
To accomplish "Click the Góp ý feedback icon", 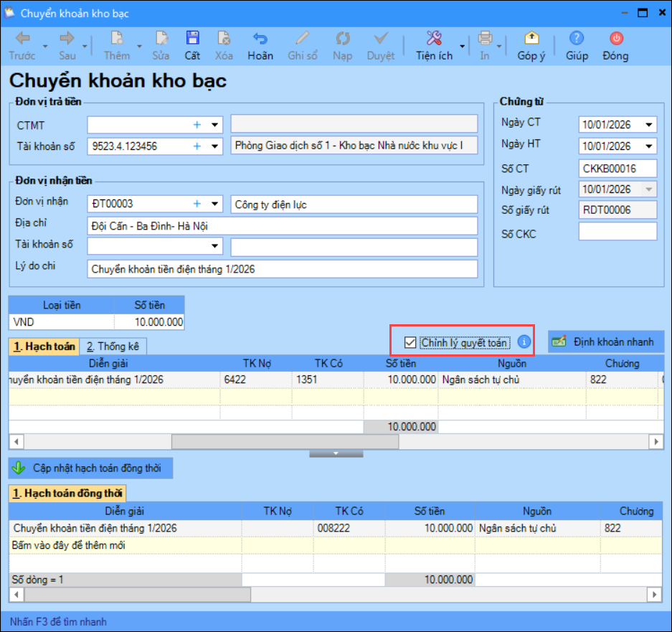I will (531, 39).
